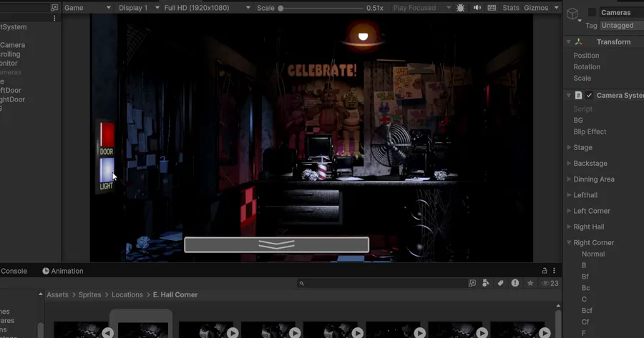Expand the Lefthall array

click(x=569, y=195)
